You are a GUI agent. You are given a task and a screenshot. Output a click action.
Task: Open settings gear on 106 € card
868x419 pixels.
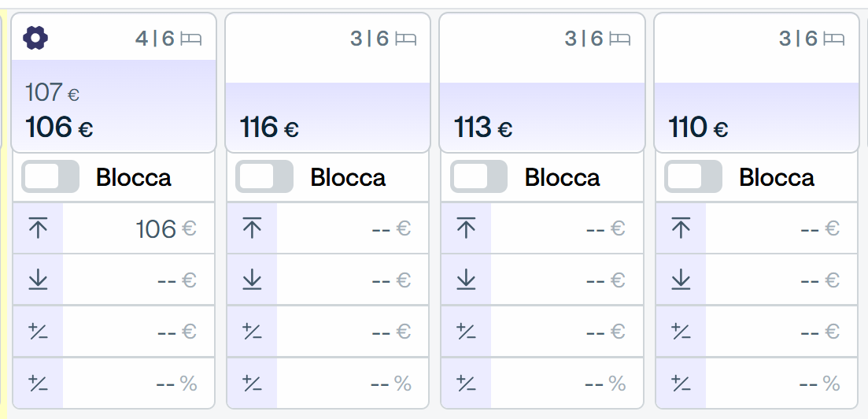point(35,39)
